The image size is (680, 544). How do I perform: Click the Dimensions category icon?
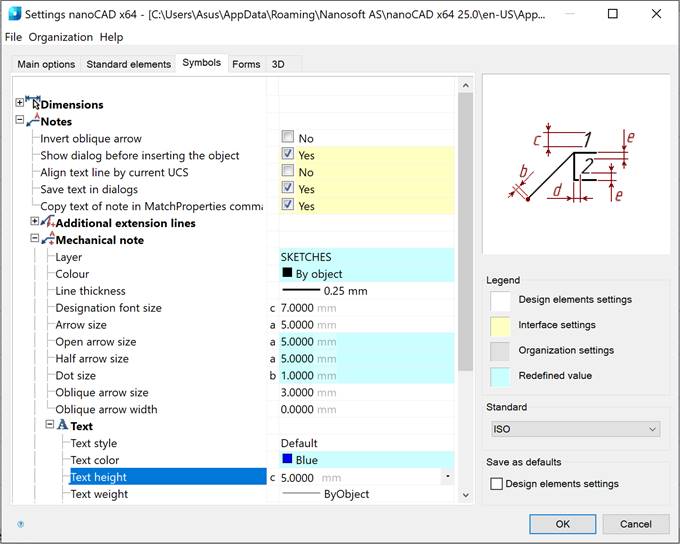pos(33,102)
